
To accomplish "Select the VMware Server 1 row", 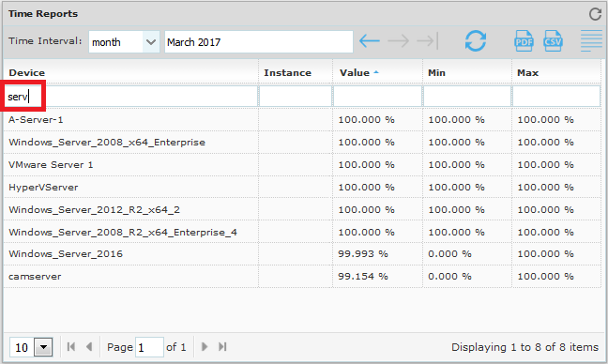I will 302,165.
